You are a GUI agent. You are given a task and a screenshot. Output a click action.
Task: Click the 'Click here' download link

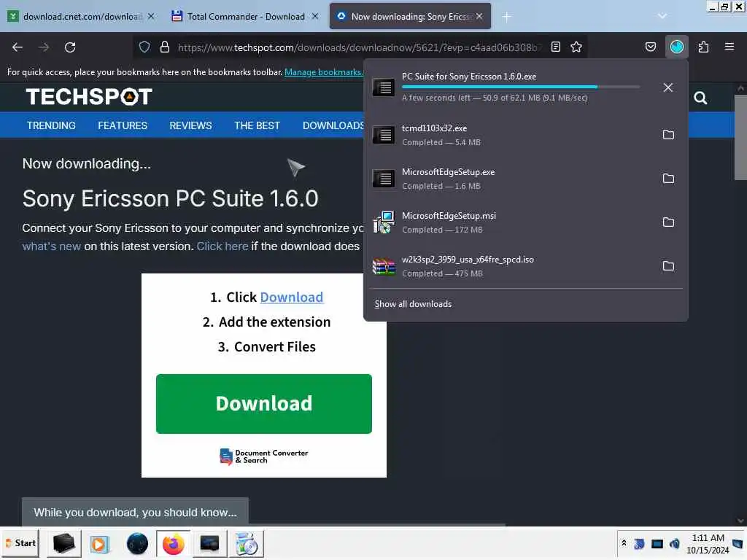pyautogui.click(x=222, y=246)
